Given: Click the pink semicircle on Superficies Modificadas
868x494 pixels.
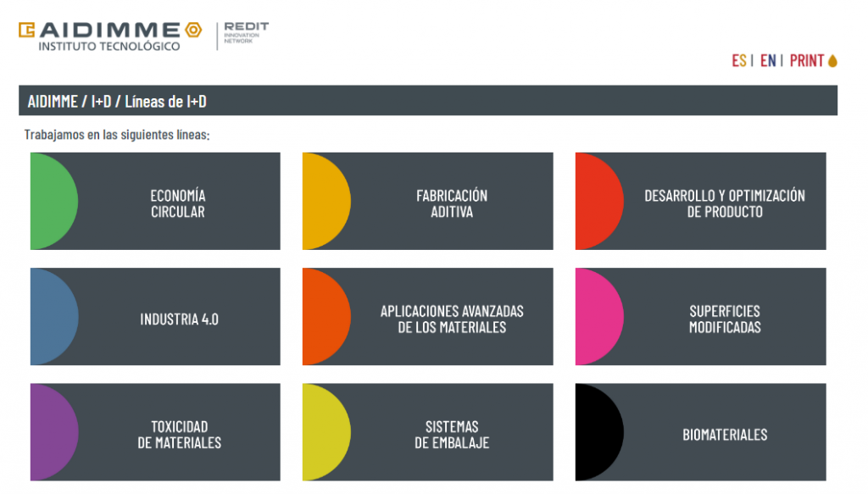Looking at the screenshot, I should (x=599, y=316).
